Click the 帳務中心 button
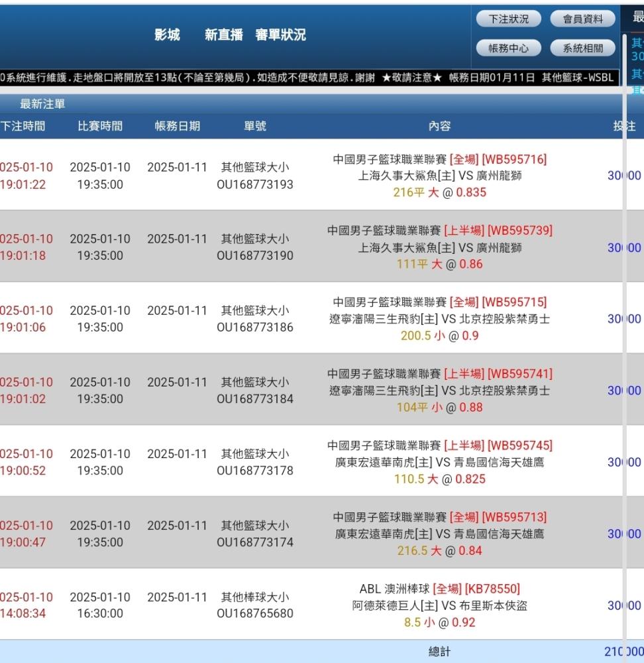 tap(508, 48)
